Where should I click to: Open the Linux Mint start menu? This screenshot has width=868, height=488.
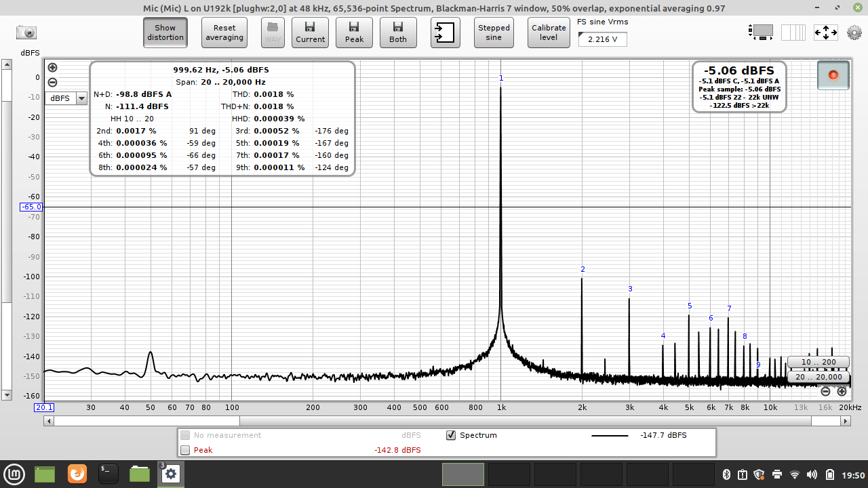[x=15, y=474]
